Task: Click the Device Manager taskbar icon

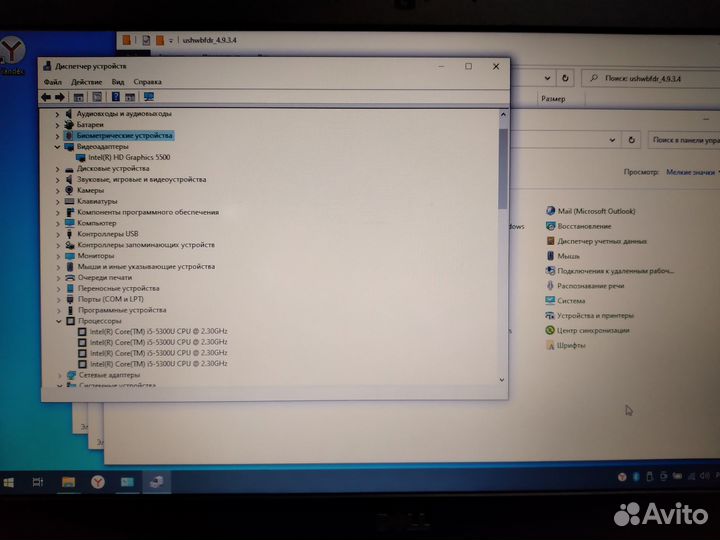Action: (x=157, y=482)
